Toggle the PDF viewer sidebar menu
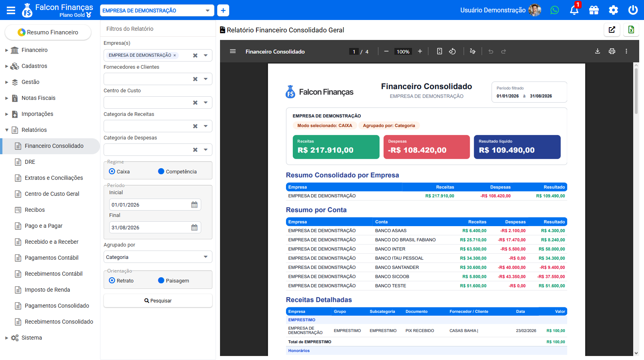The width and height of the screenshot is (644, 360). click(233, 51)
